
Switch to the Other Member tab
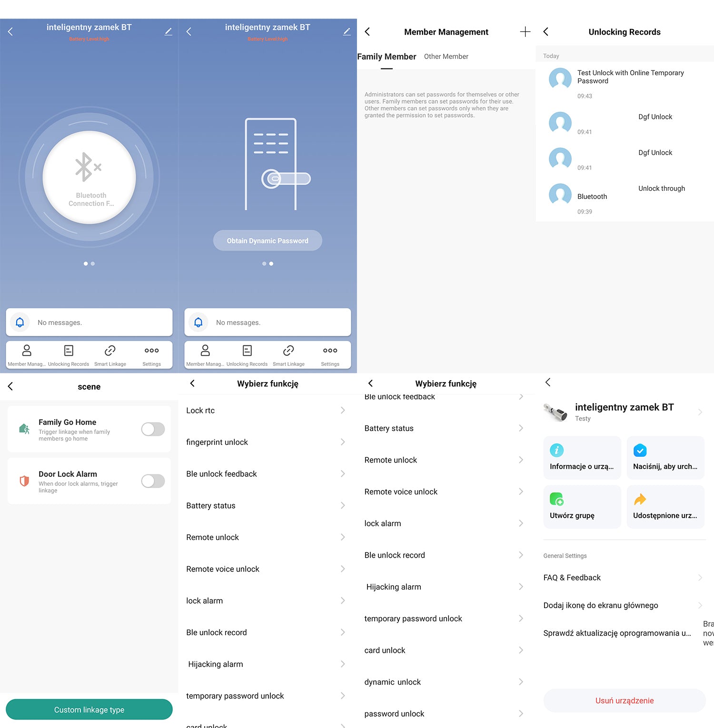click(446, 57)
